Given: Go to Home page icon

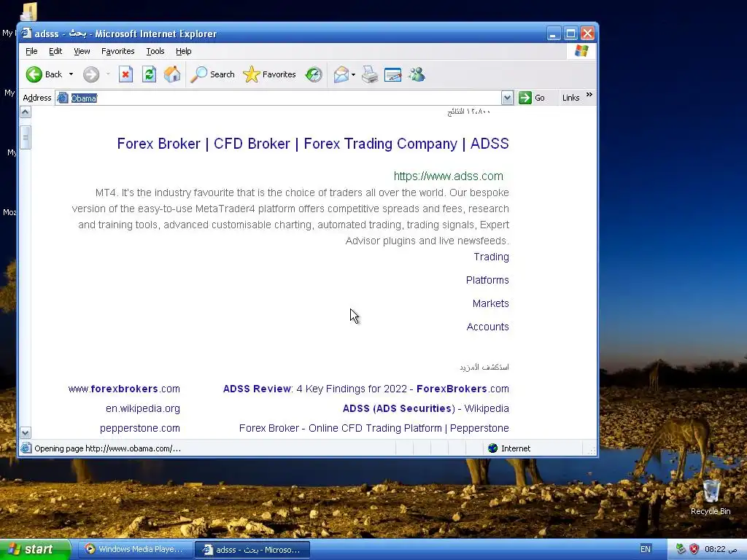Looking at the screenshot, I should point(172,74).
